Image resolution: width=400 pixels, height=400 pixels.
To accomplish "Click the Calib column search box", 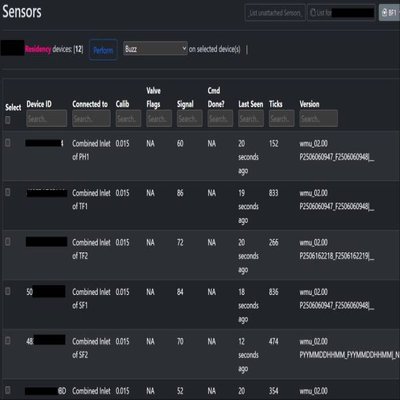I will coord(128,118).
